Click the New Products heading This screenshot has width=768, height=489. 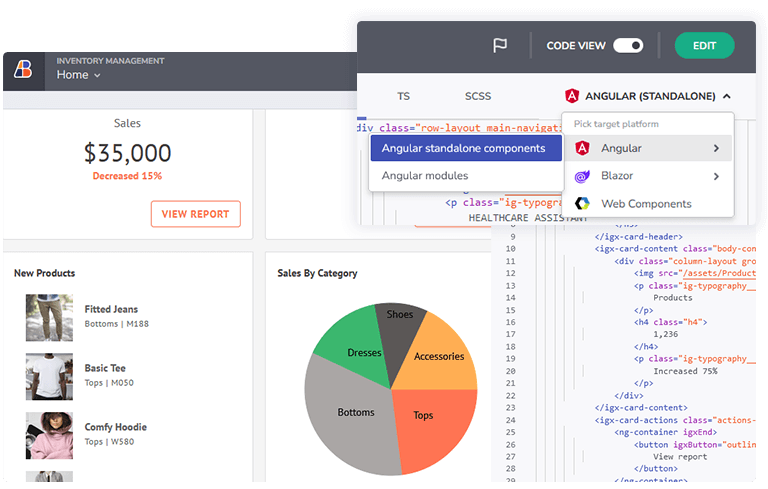45,273
